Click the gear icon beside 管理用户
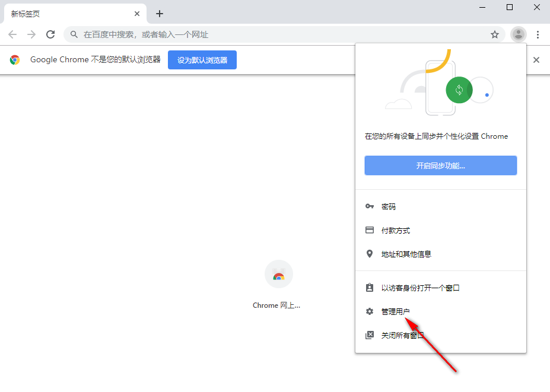Screen dimensions: 550x392 370,311
